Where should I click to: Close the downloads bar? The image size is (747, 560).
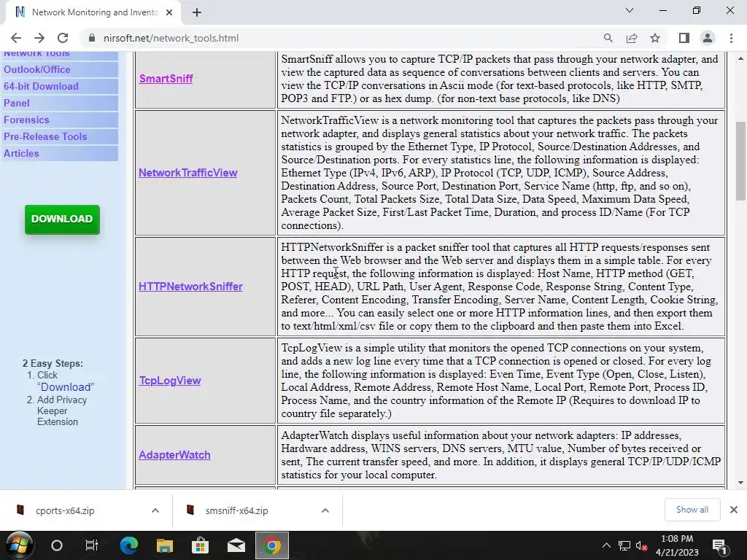coord(734,510)
